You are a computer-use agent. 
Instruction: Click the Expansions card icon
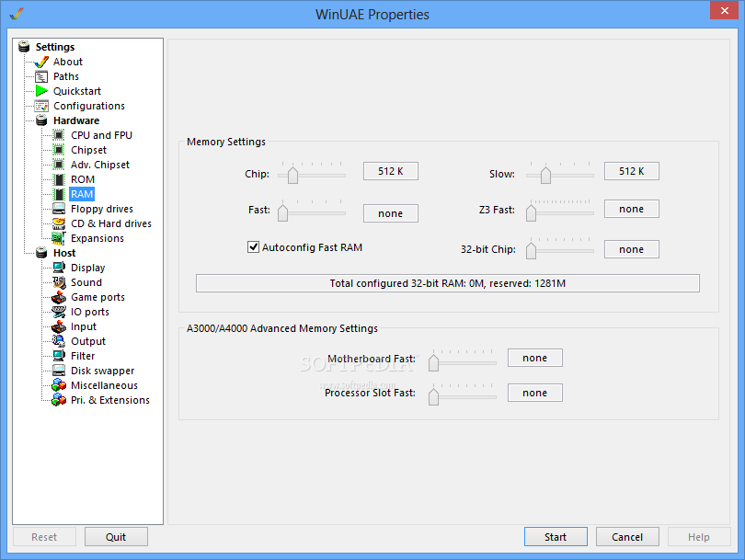59,238
